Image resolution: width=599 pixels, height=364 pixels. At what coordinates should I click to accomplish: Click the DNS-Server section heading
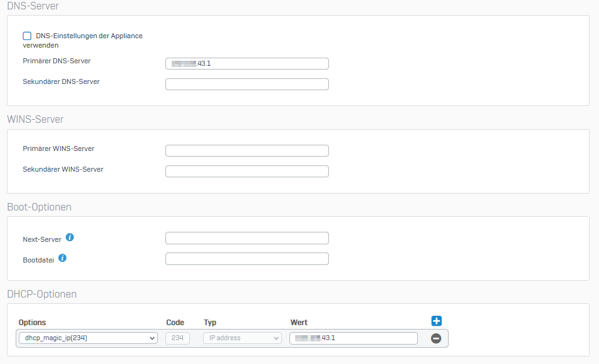33,6
